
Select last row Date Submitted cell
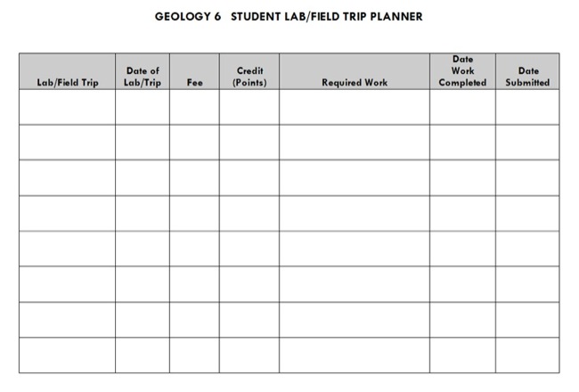(x=527, y=355)
